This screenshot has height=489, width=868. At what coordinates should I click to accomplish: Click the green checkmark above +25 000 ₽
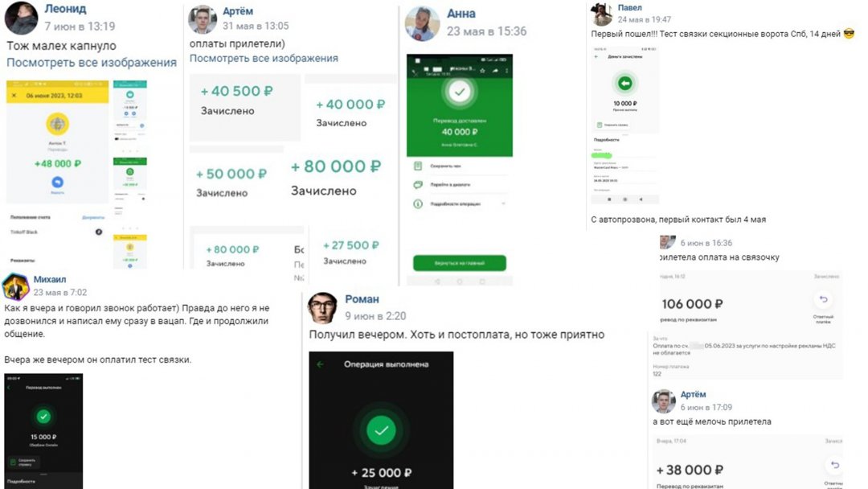[x=381, y=430]
